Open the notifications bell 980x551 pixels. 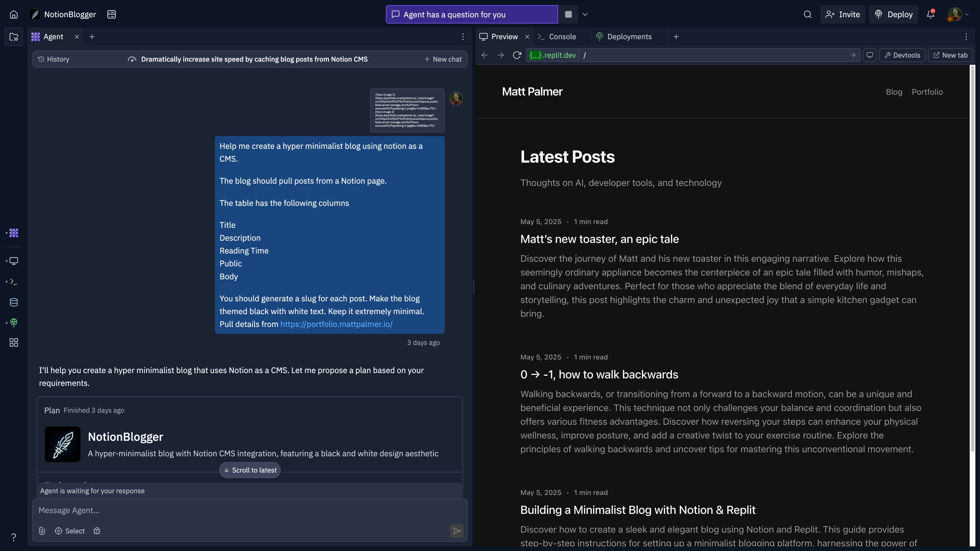[931, 15]
